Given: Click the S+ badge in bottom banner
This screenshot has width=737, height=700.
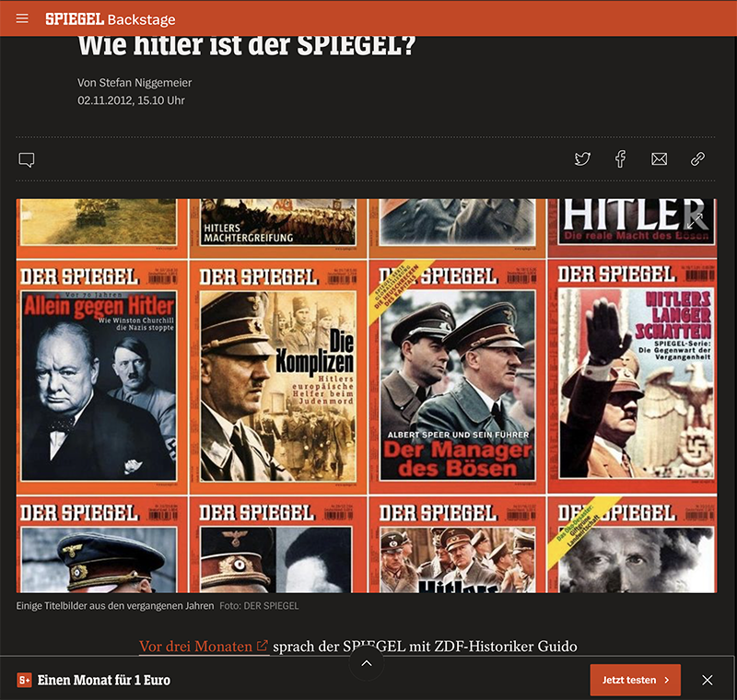Looking at the screenshot, I should pyautogui.click(x=25, y=680).
